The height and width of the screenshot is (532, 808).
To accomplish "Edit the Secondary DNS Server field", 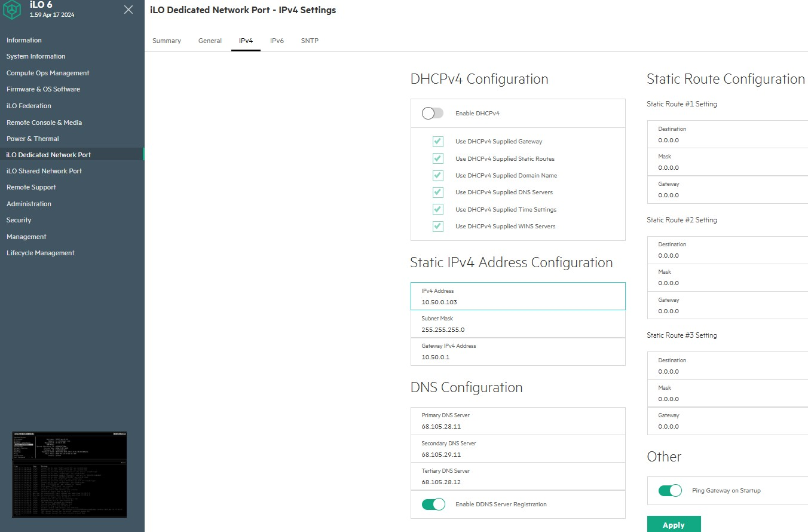I will pyautogui.click(x=518, y=449).
